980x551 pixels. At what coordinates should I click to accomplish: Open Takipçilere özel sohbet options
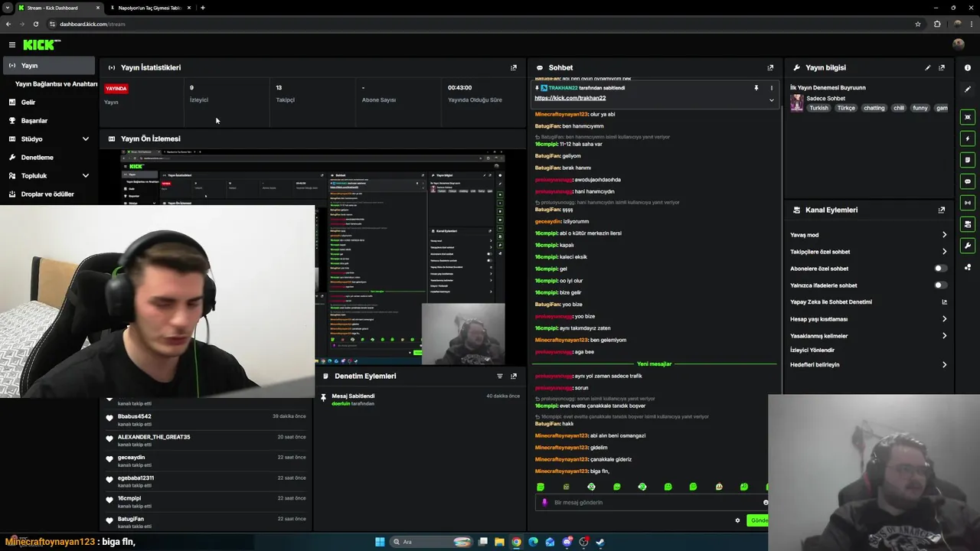coord(868,252)
